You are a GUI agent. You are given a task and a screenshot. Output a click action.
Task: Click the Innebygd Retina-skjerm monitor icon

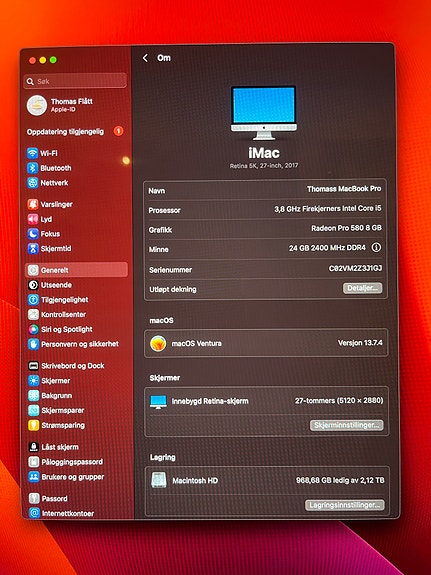(x=158, y=402)
